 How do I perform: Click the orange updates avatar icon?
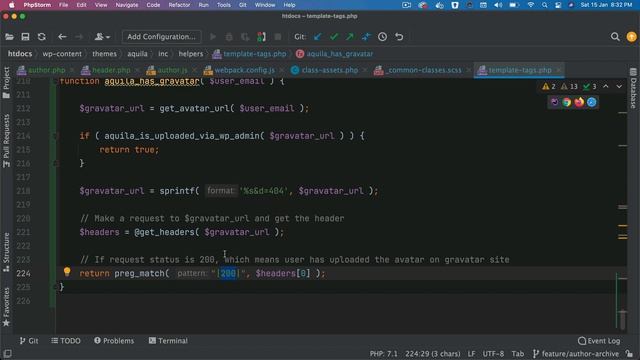click(x=631, y=37)
